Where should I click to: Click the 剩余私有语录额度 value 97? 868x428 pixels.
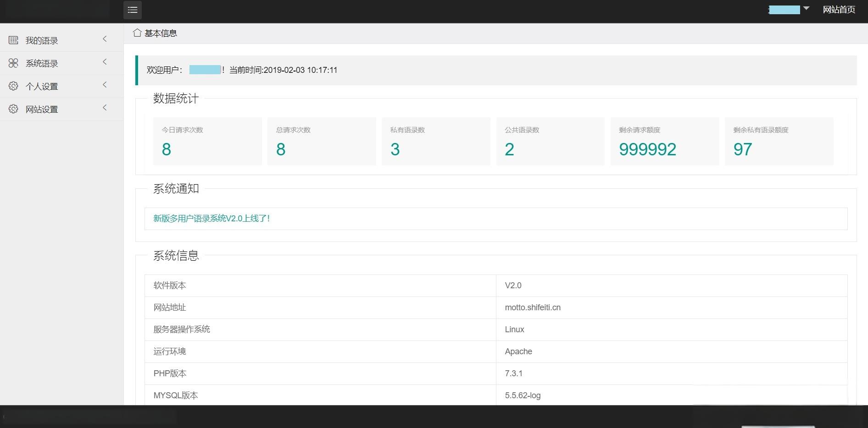coord(743,149)
